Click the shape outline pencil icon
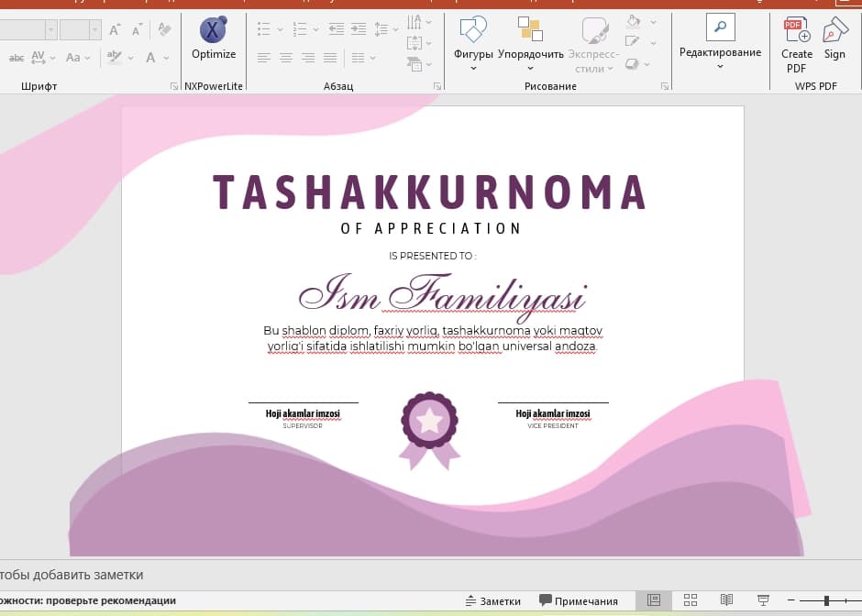This screenshot has width=862, height=616. (x=633, y=42)
